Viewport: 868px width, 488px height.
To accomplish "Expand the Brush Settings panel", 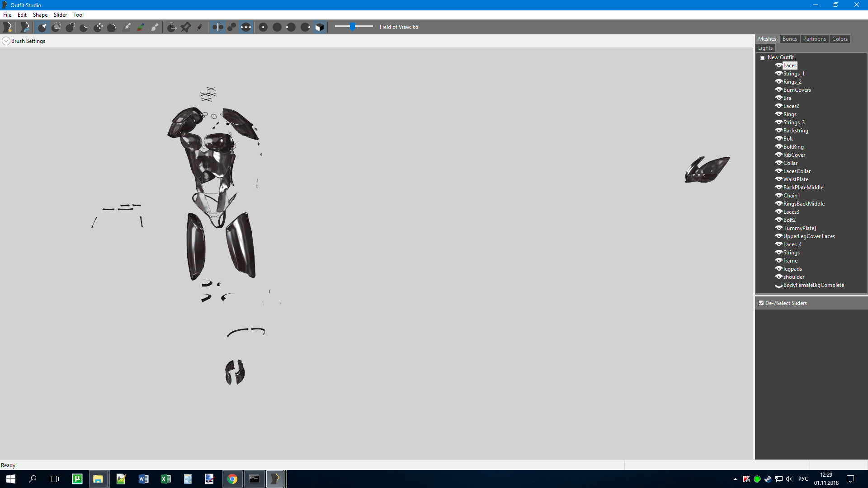I will coord(6,41).
